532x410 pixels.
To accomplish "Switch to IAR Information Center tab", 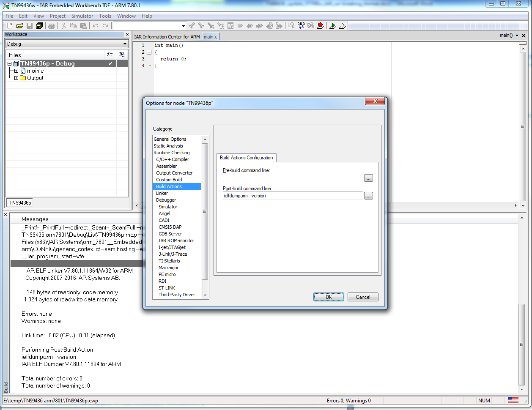I will [x=167, y=37].
